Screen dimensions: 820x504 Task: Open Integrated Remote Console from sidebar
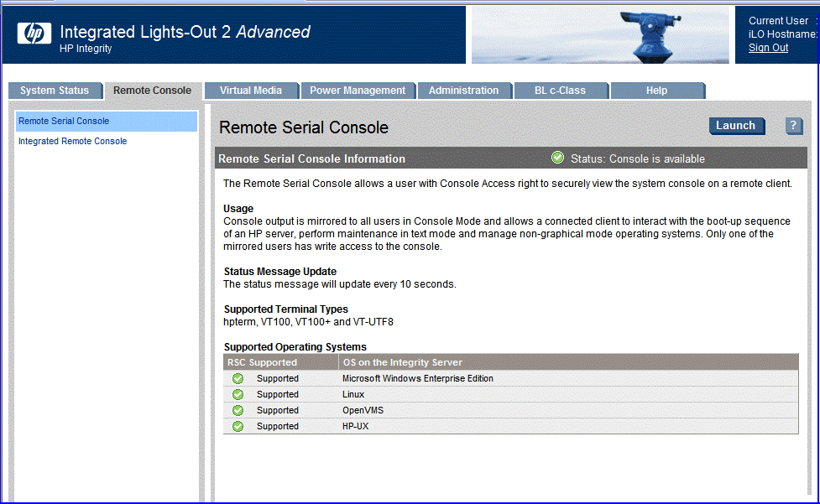point(73,141)
